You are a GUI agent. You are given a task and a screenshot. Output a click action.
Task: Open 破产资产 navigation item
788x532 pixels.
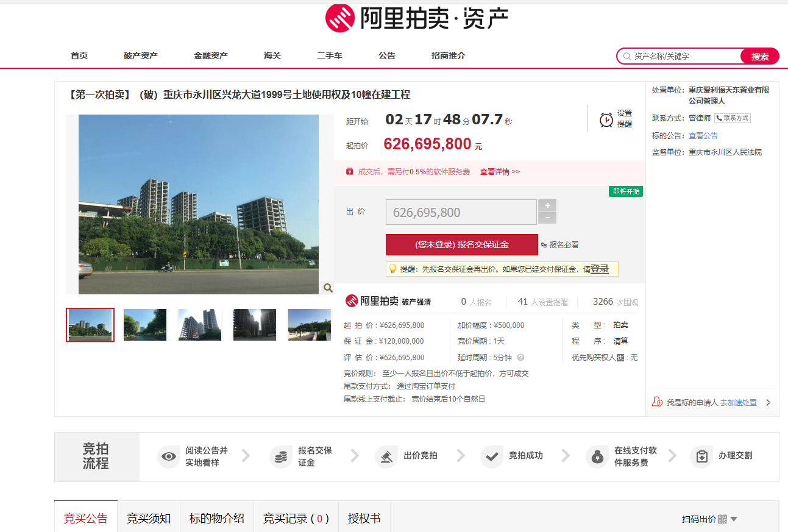(141, 55)
